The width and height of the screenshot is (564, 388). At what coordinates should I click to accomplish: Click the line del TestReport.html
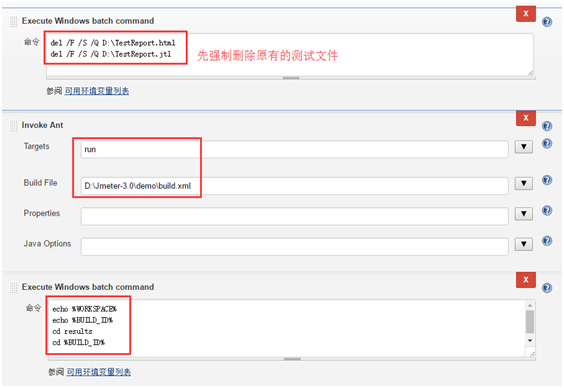click(x=113, y=43)
